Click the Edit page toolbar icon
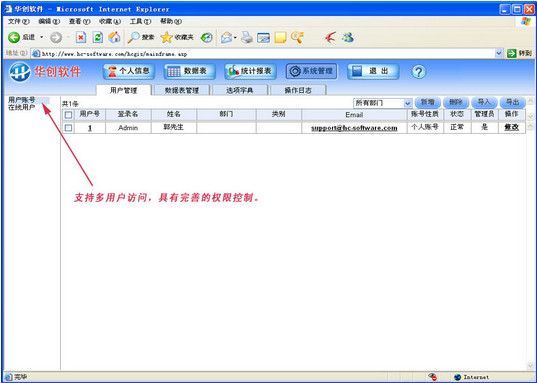Screen dimensions: 537x383 tap(263, 37)
